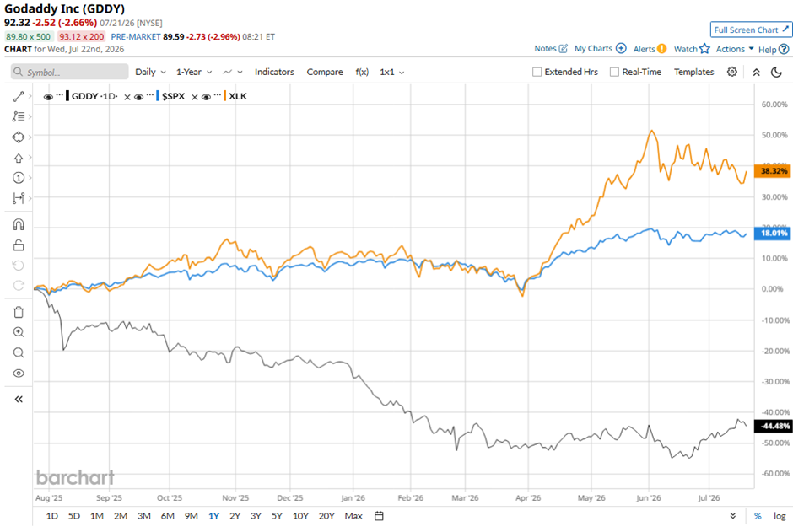793x532 pixels.
Task: Toggle drawings visibility eye in left toolbar
Action: click(x=19, y=373)
